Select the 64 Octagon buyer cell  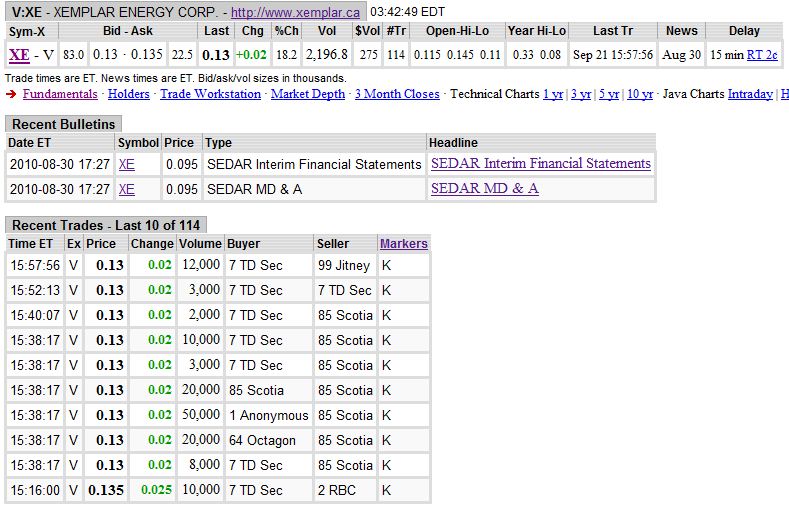(x=269, y=441)
